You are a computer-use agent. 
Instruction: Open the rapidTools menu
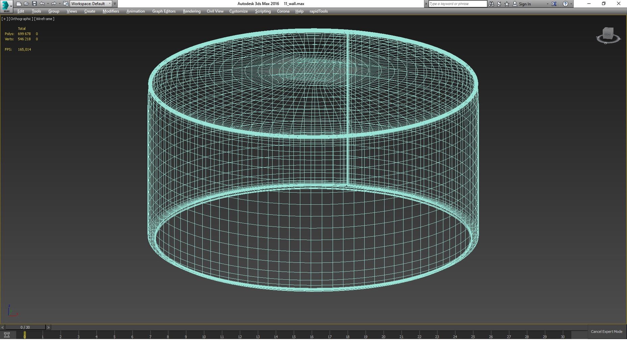319,11
